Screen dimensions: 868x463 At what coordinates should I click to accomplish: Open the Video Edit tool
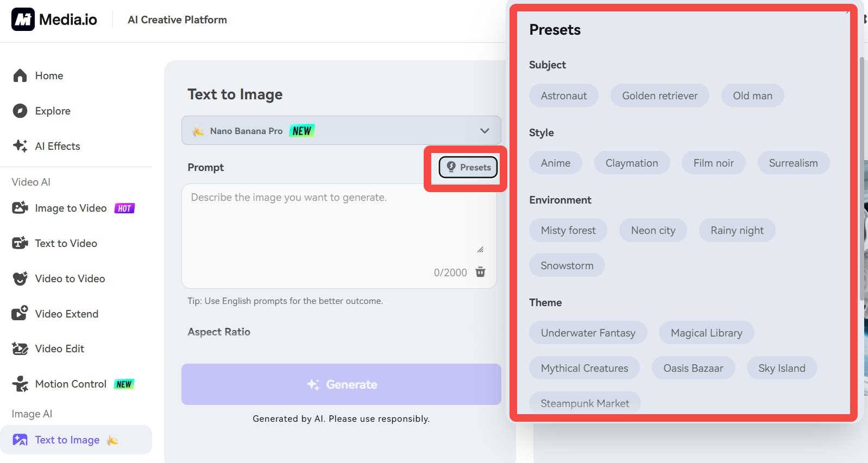pyautogui.click(x=59, y=349)
